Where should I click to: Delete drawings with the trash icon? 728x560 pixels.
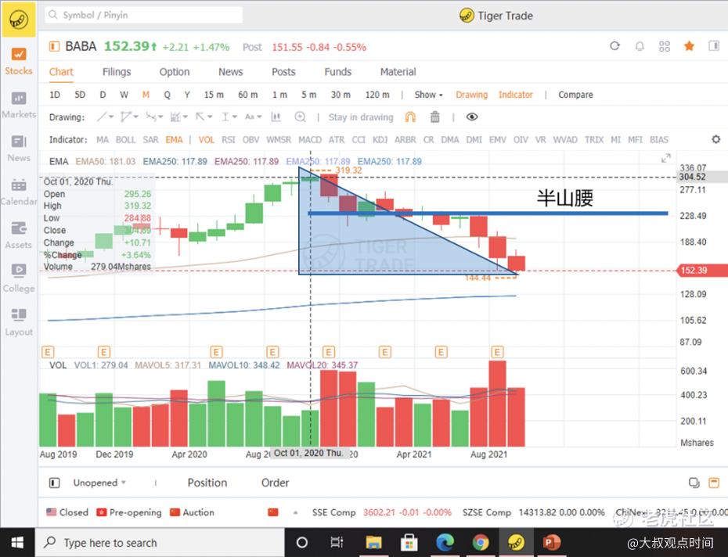[434, 117]
